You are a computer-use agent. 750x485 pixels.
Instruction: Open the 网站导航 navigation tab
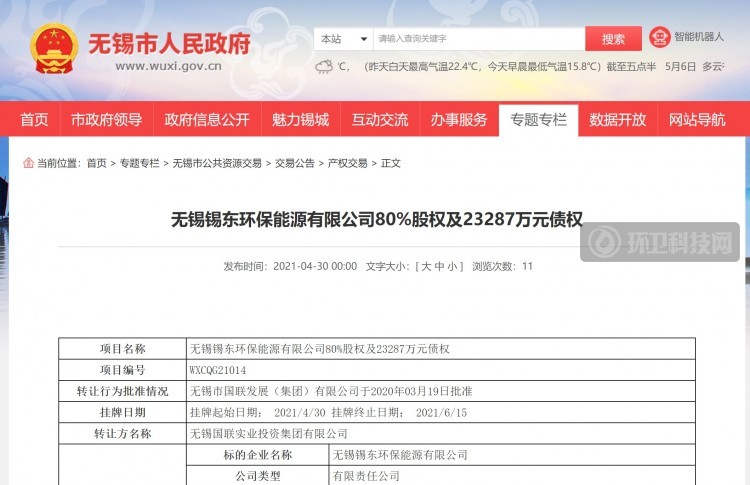[x=697, y=119]
